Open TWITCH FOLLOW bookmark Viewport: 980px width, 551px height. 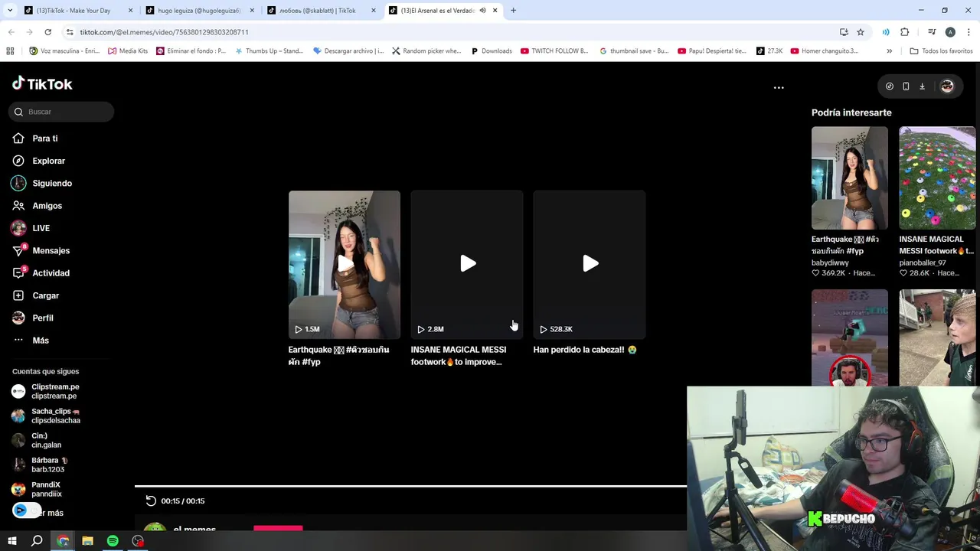tap(554, 51)
